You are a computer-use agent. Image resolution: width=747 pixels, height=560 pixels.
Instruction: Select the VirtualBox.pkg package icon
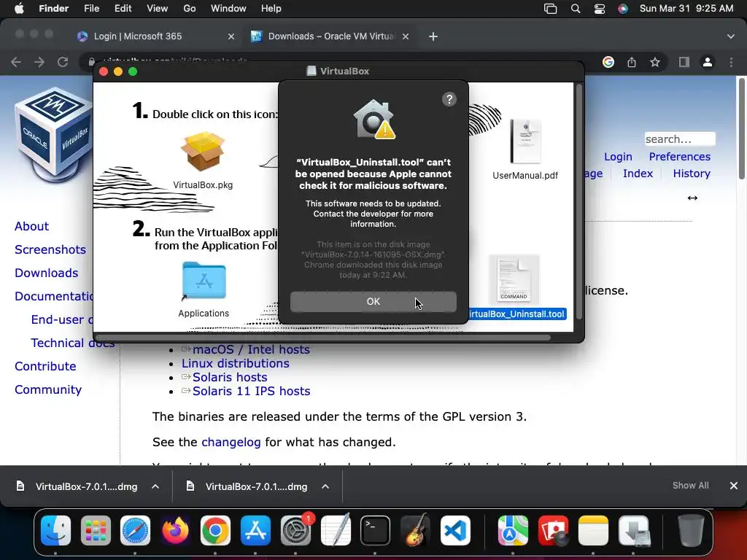pos(203,152)
